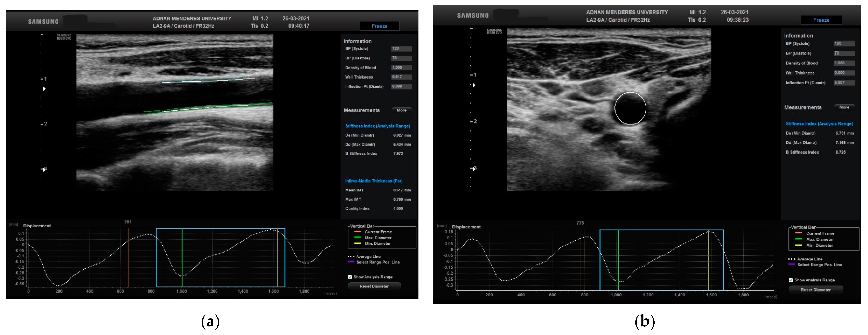The image size is (868, 335).
Task: Enable Show Analysis Range in panel (a)
Action: pos(351,277)
